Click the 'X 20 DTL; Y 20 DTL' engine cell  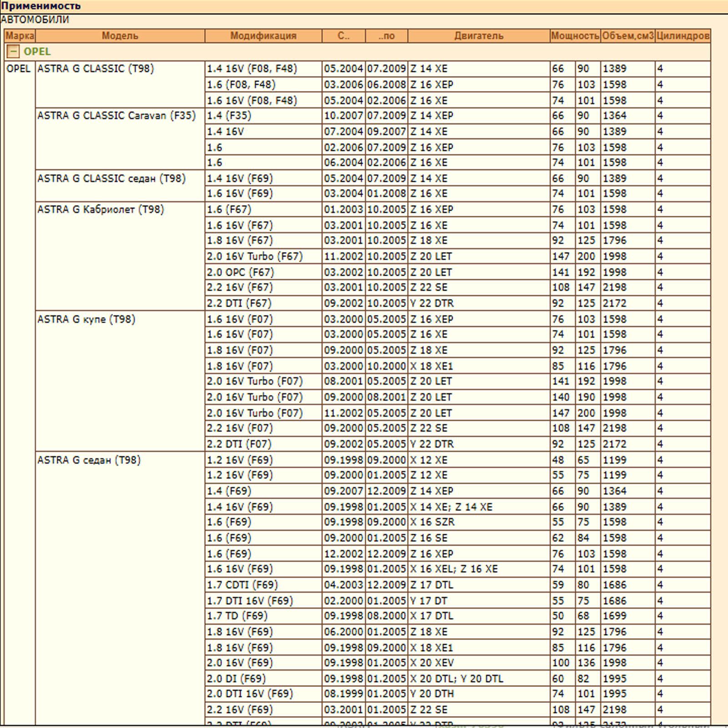click(x=456, y=678)
